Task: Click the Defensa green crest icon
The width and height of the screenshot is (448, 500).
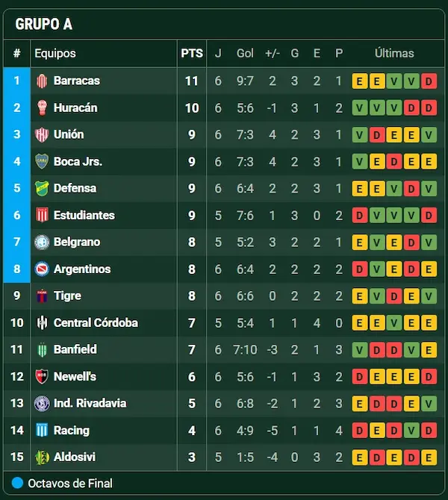Action: 42,188
